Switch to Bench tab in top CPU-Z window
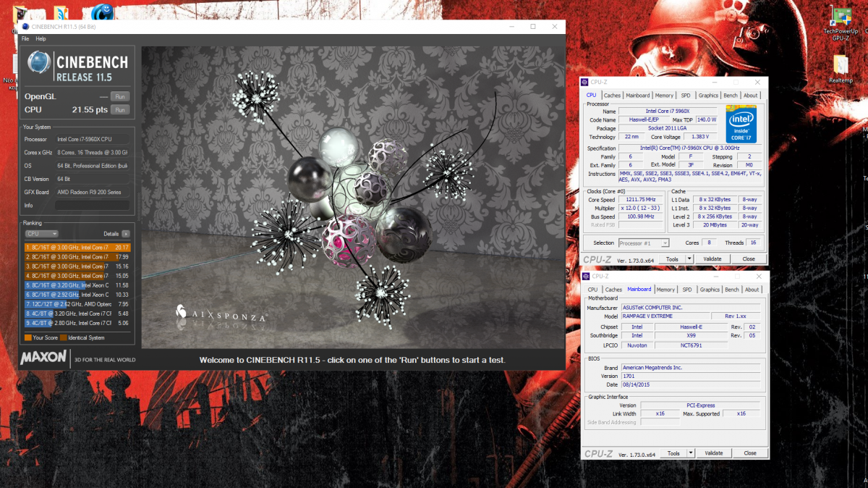Viewport: 868px width, 488px height. pos(731,95)
